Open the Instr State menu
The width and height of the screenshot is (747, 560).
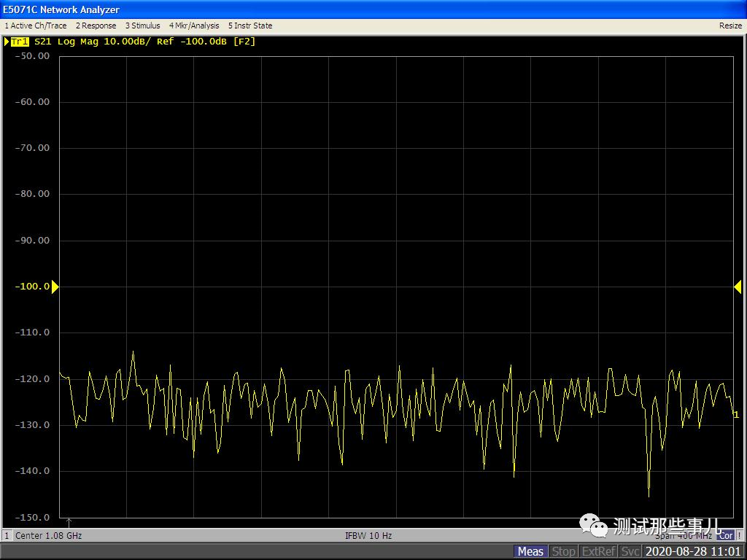pyautogui.click(x=250, y=26)
